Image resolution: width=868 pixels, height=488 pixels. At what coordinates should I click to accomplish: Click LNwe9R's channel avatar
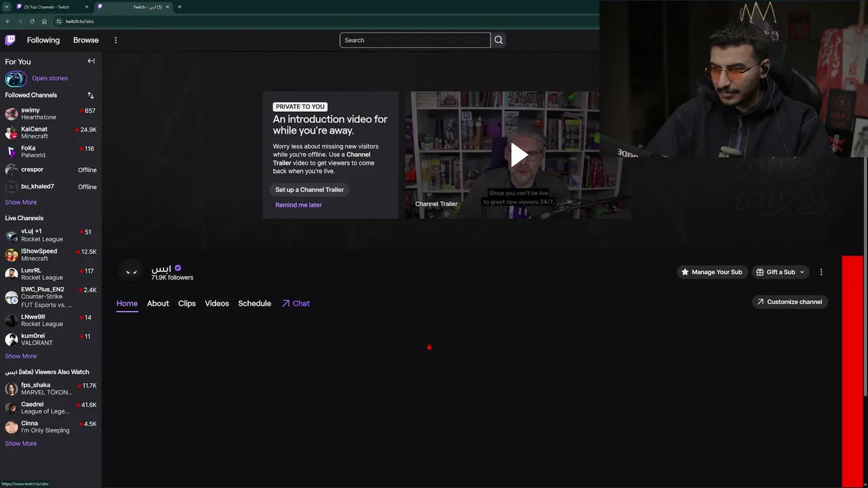point(12,320)
